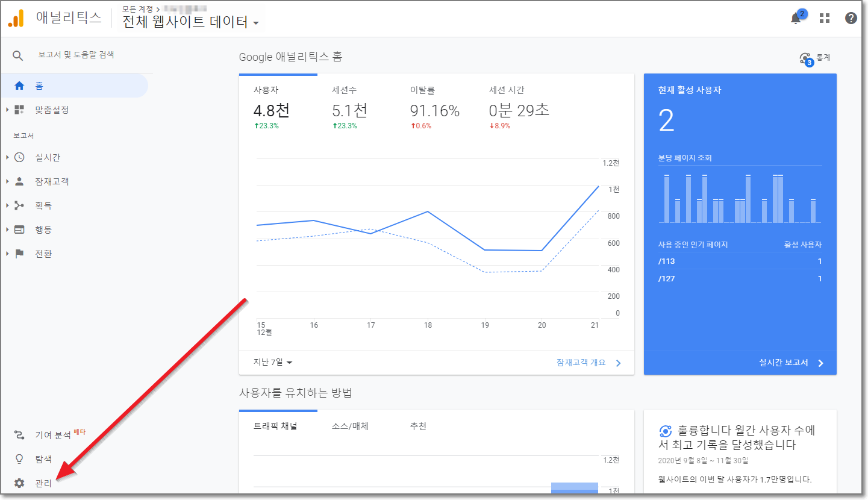Open the help question mark icon
This screenshot has width=868, height=500.
click(x=851, y=18)
